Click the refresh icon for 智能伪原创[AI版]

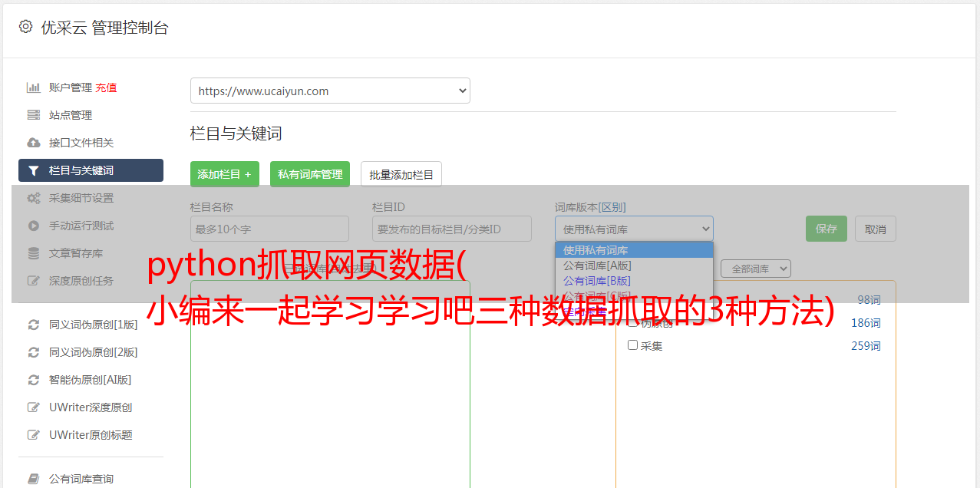tap(34, 380)
